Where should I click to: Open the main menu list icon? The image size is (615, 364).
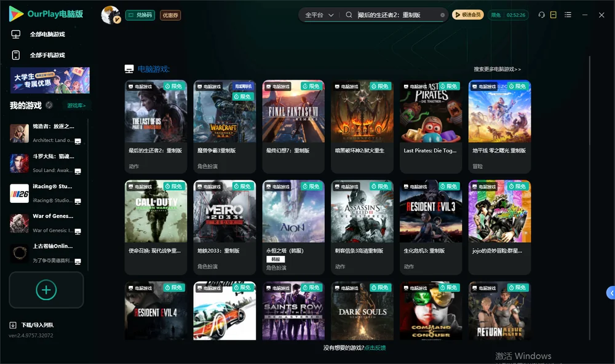click(x=568, y=15)
